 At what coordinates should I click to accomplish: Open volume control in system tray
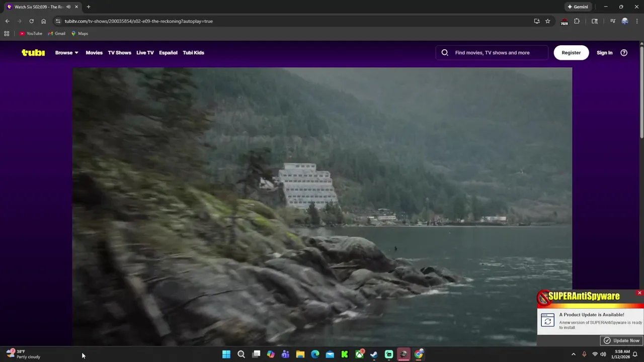pyautogui.click(x=603, y=354)
